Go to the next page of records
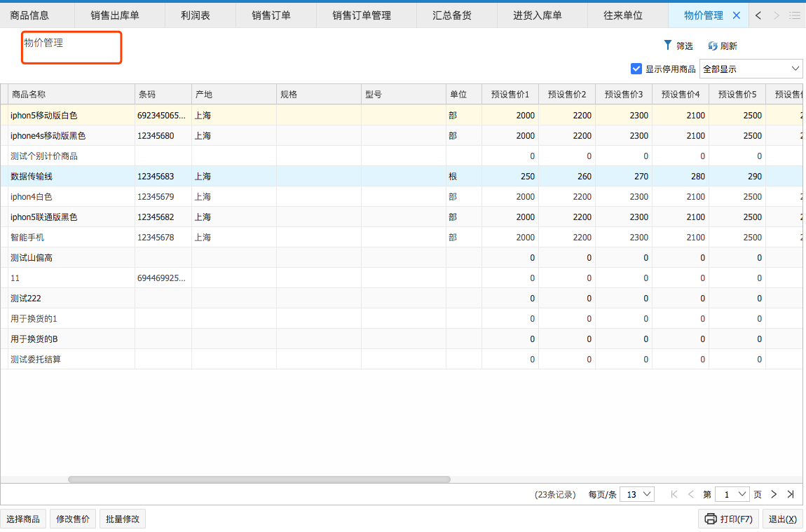The width and height of the screenshot is (806, 532). point(774,494)
